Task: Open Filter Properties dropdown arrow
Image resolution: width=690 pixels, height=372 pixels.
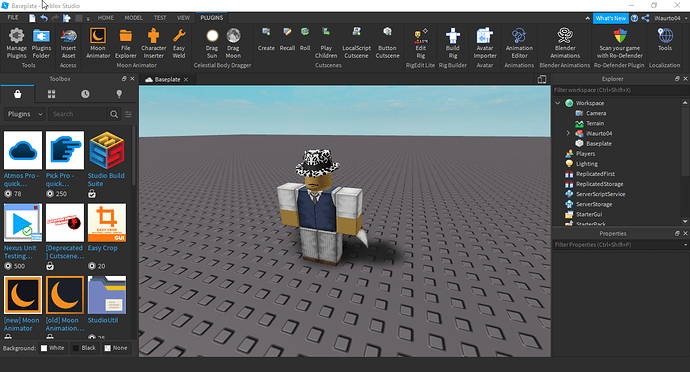Action: click(685, 244)
